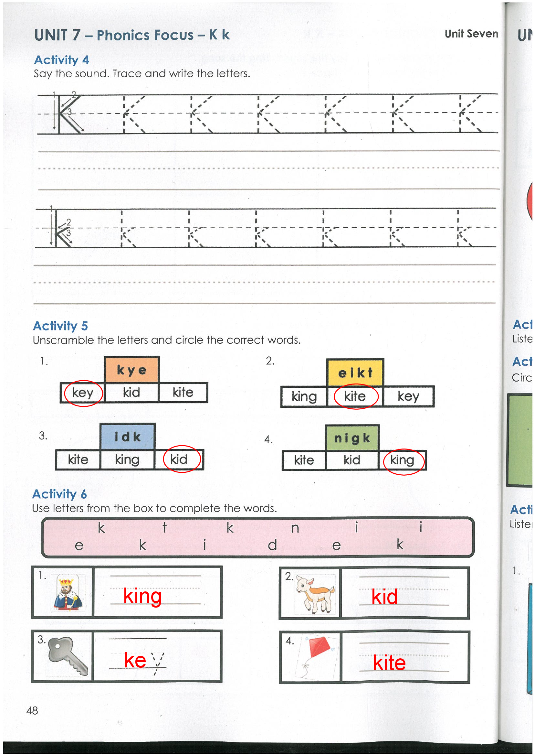Click the yellow "eikt" scrambled box
This screenshot has width=534, height=756.
tap(355, 373)
